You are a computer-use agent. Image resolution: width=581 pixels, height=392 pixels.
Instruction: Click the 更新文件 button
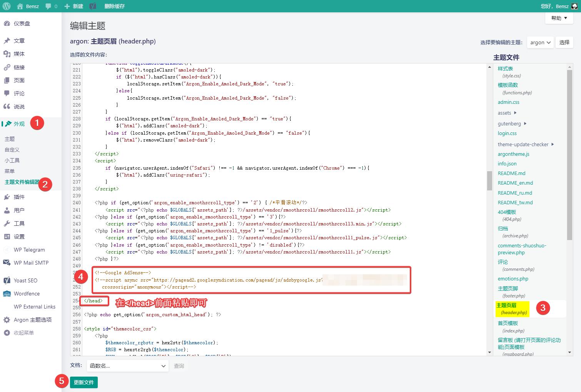[83, 382]
